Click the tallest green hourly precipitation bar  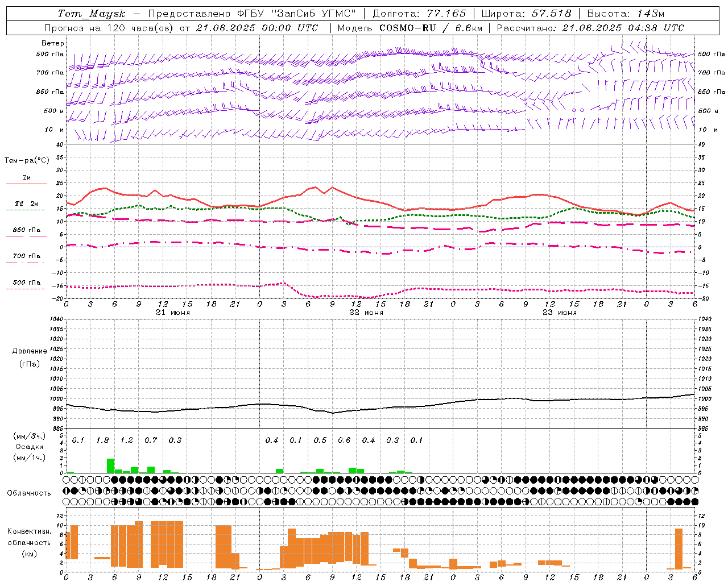pyautogui.click(x=110, y=465)
